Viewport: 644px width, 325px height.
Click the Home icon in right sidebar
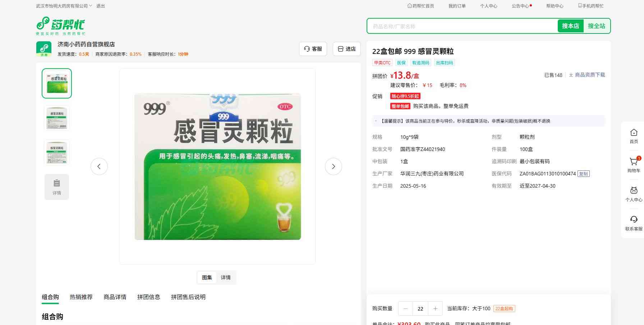[634, 136]
